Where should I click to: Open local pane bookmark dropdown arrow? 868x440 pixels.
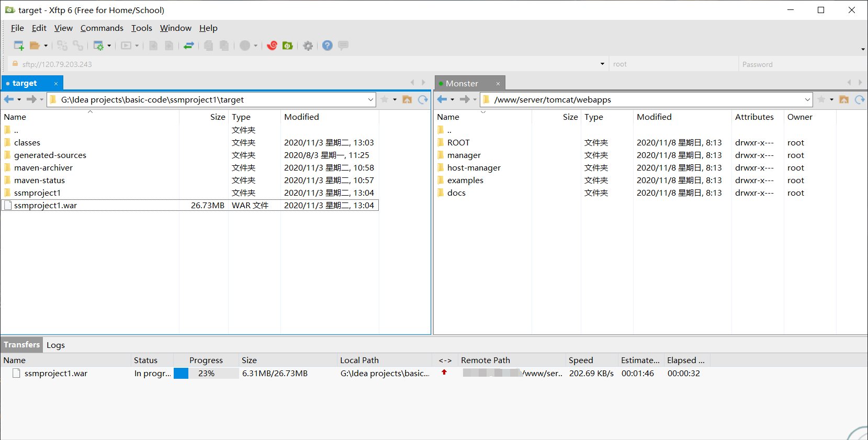point(395,99)
